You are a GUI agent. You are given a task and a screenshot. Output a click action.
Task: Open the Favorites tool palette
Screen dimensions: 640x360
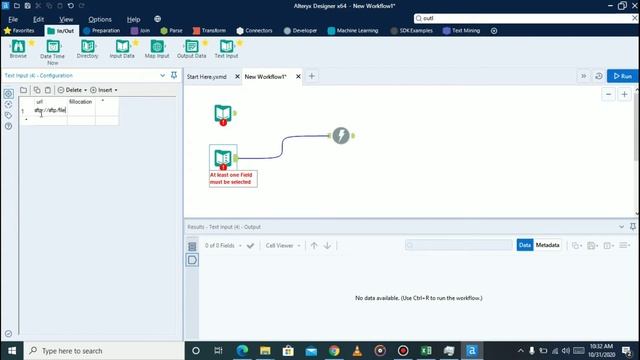19,31
